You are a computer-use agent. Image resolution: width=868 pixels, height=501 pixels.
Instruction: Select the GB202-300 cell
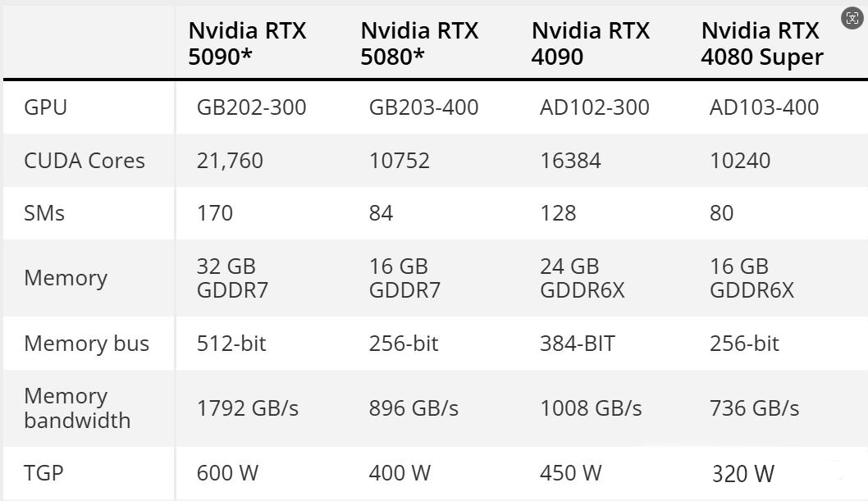(x=251, y=107)
